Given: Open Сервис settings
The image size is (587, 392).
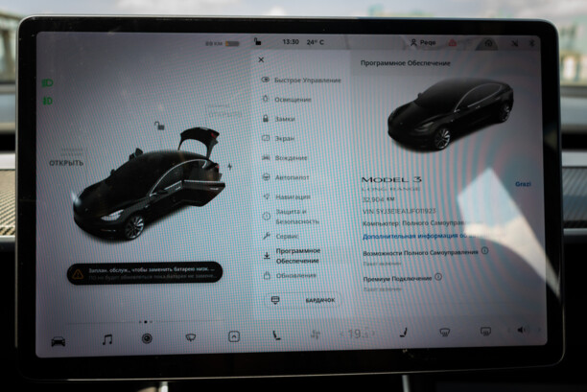Looking at the screenshot, I should pos(281,237).
